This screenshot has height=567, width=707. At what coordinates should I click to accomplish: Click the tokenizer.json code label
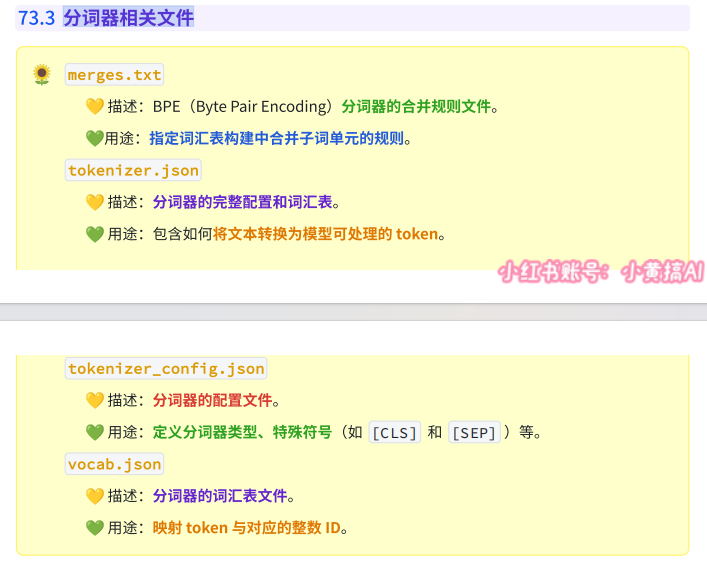[x=133, y=170]
